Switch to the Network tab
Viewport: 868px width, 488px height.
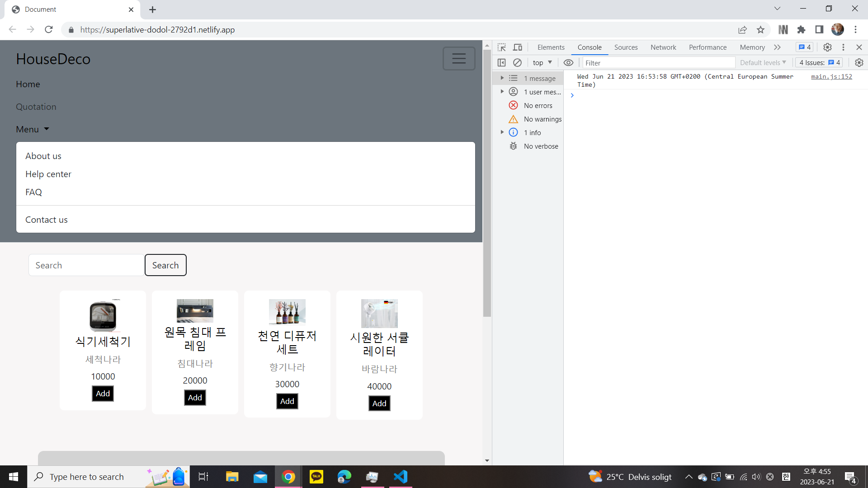click(663, 47)
